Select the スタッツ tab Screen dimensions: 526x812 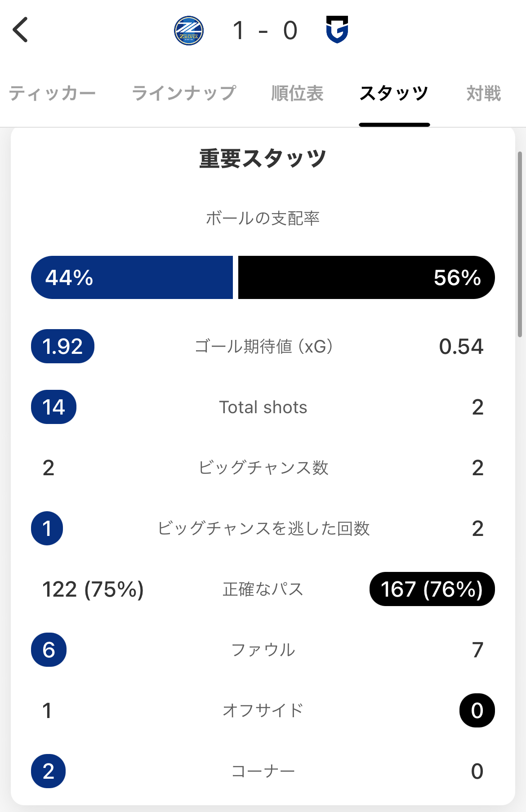pyautogui.click(x=394, y=94)
